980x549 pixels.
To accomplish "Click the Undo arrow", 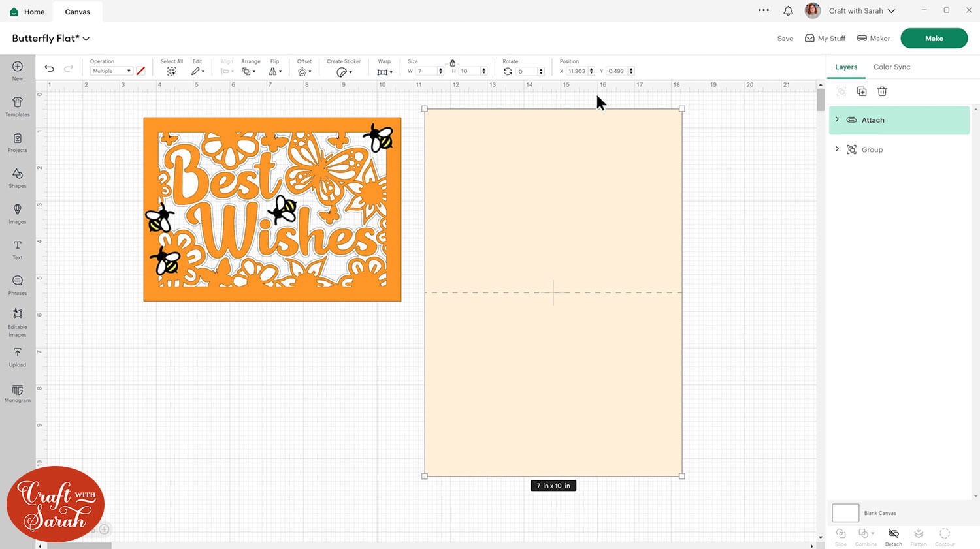I will [49, 69].
